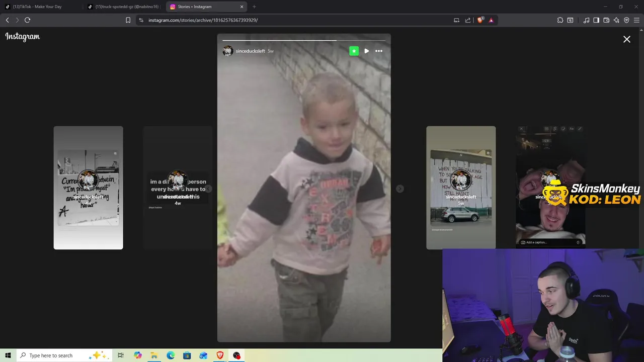Click the green star close-friends badge

point(354,51)
